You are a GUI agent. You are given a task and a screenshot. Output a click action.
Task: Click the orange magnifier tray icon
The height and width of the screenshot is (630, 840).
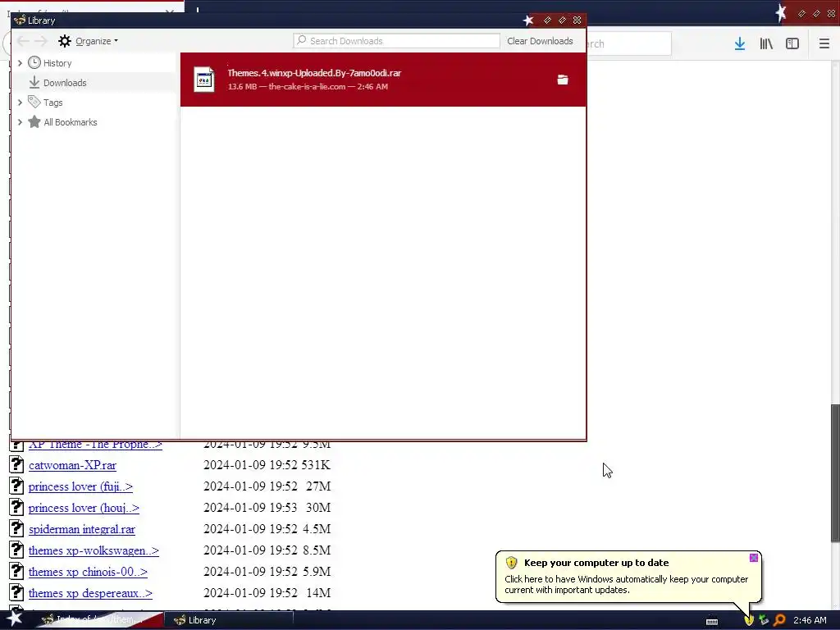point(779,620)
